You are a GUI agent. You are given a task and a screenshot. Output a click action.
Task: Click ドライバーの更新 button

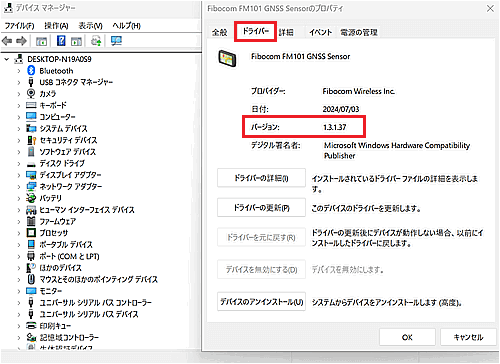(261, 208)
